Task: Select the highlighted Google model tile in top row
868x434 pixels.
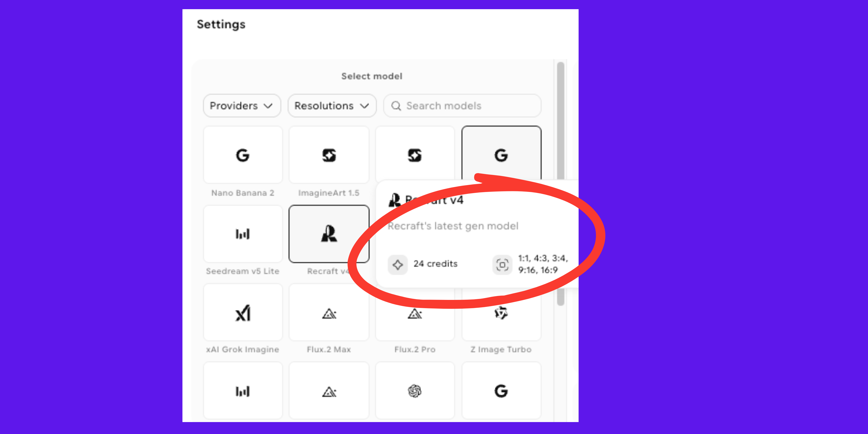Action: click(x=501, y=153)
